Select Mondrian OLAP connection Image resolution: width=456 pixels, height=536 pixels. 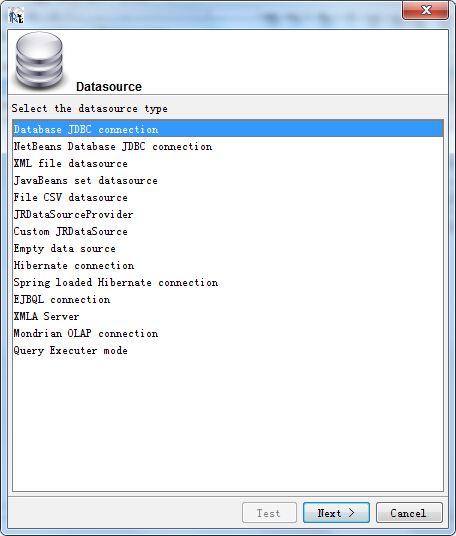[x=228, y=333]
